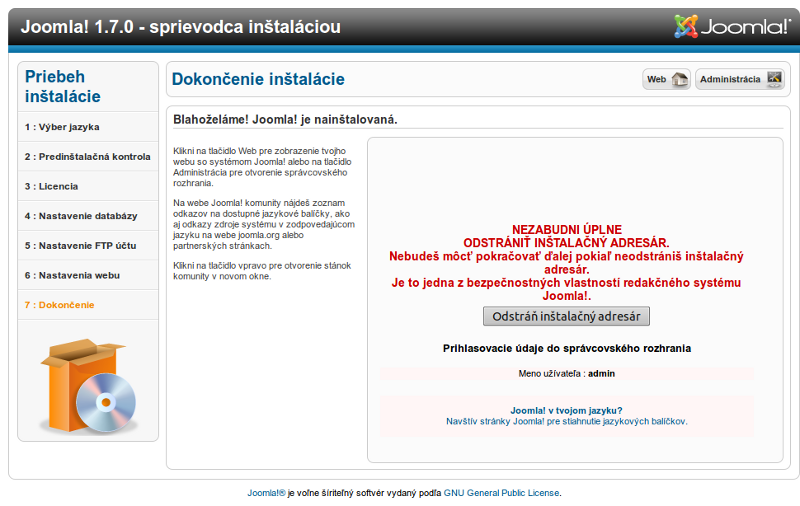Click the Joomla!® footer link

coord(266,493)
